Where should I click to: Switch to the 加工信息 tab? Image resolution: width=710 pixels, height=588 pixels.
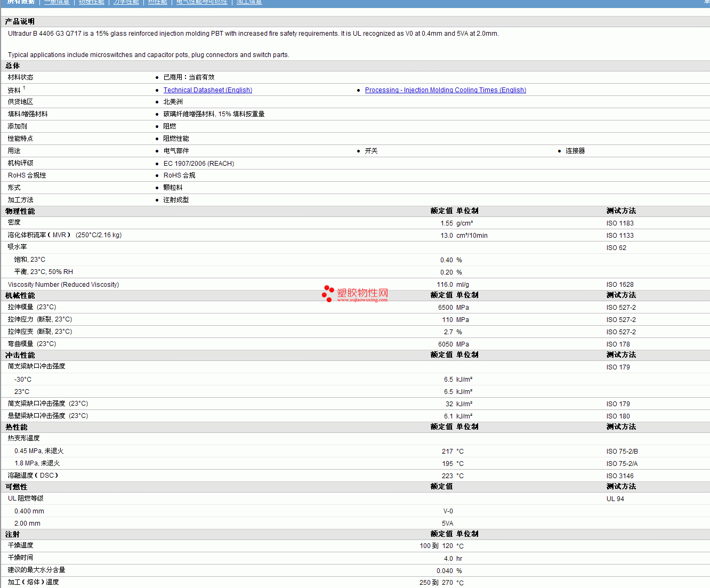point(249,2)
